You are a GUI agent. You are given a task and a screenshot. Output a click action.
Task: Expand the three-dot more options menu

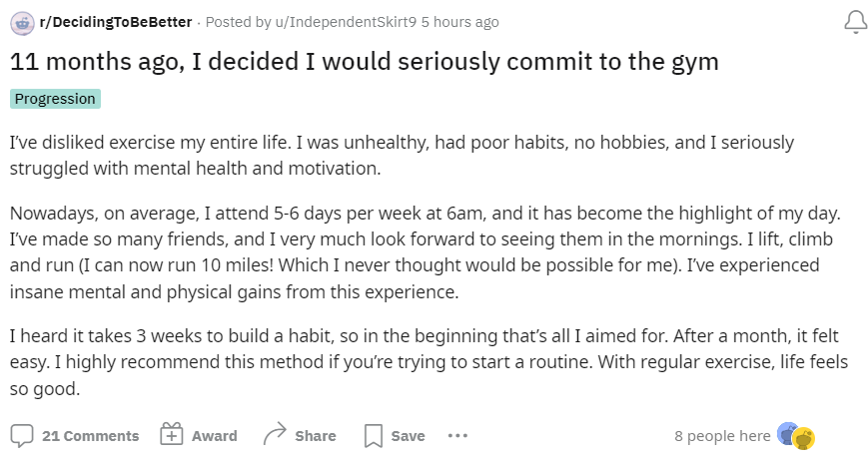click(x=457, y=436)
